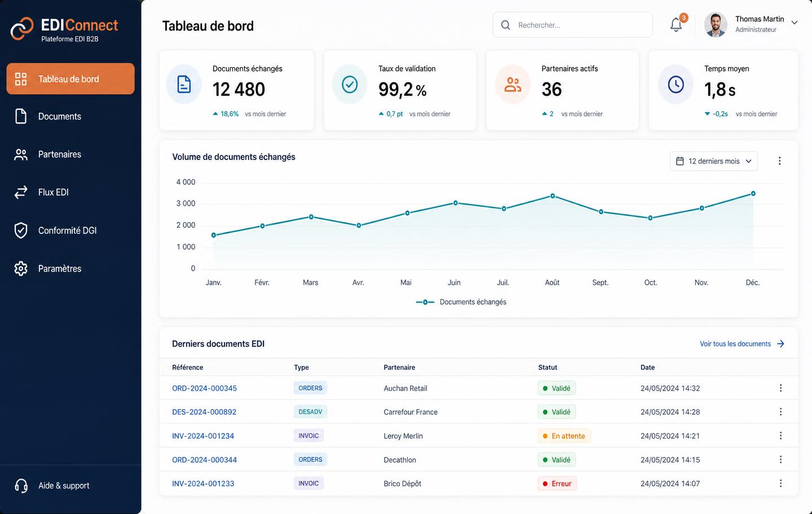Image resolution: width=812 pixels, height=514 pixels.
Task: Open reference INV-2024-001234
Action: pyautogui.click(x=203, y=436)
